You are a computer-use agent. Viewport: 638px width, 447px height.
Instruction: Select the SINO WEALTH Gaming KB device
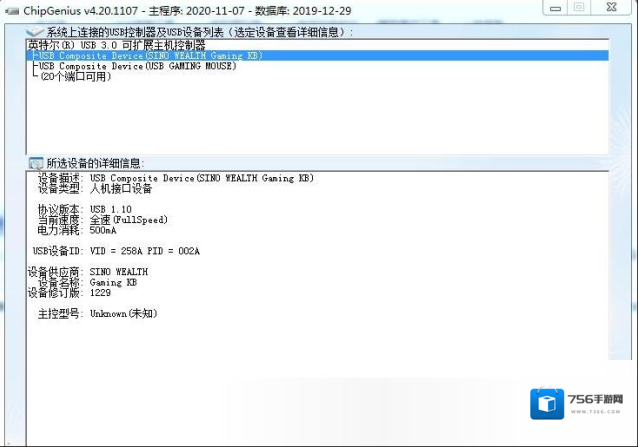tap(150, 56)
